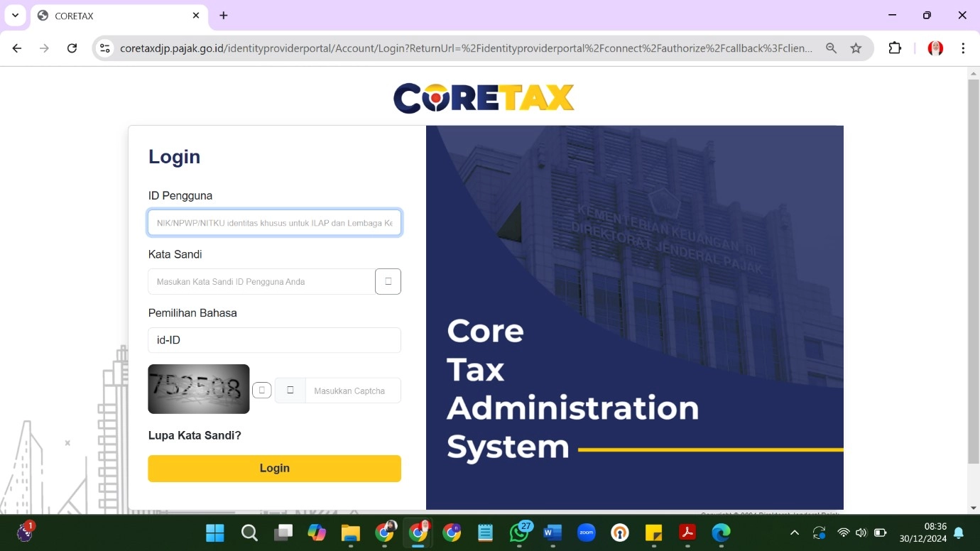Click the zoom magnifier icon in the address bar
Image resolution: width=980 pixels, height=551 pixels.
tap(831, 48)
